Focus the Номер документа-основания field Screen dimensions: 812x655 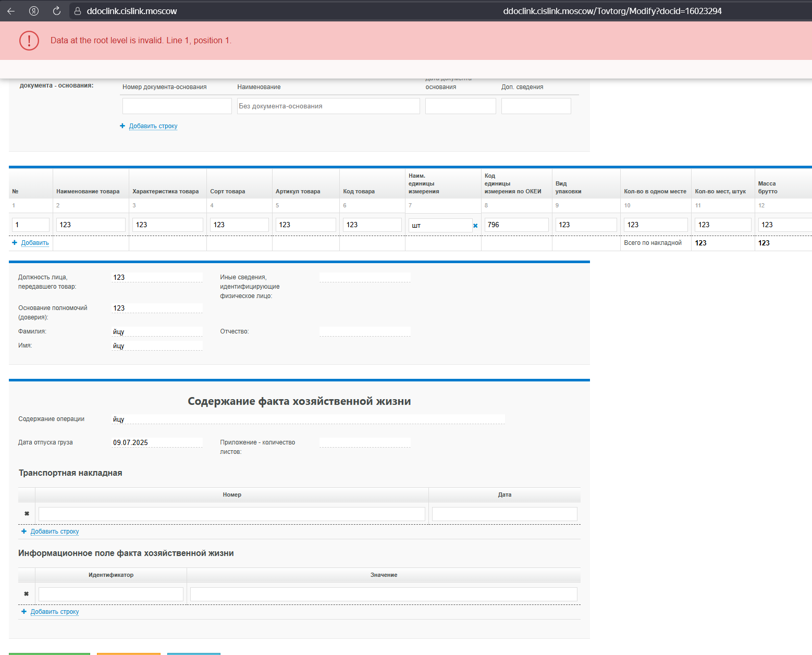[177, 106]
